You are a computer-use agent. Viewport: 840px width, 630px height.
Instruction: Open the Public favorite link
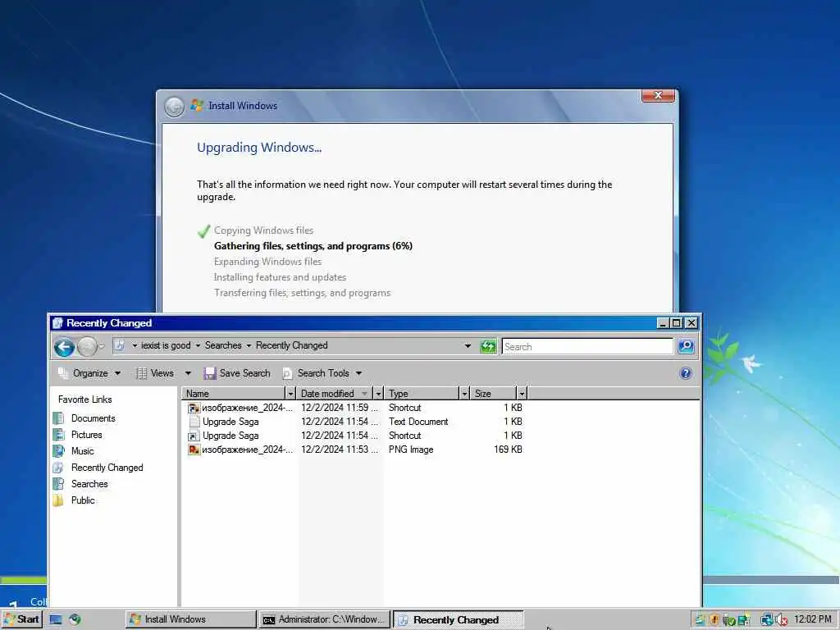[83, 500]
